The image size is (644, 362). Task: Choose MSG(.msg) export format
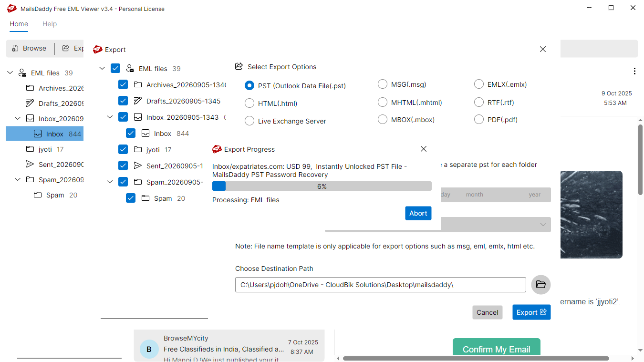[x=383, y=84]
